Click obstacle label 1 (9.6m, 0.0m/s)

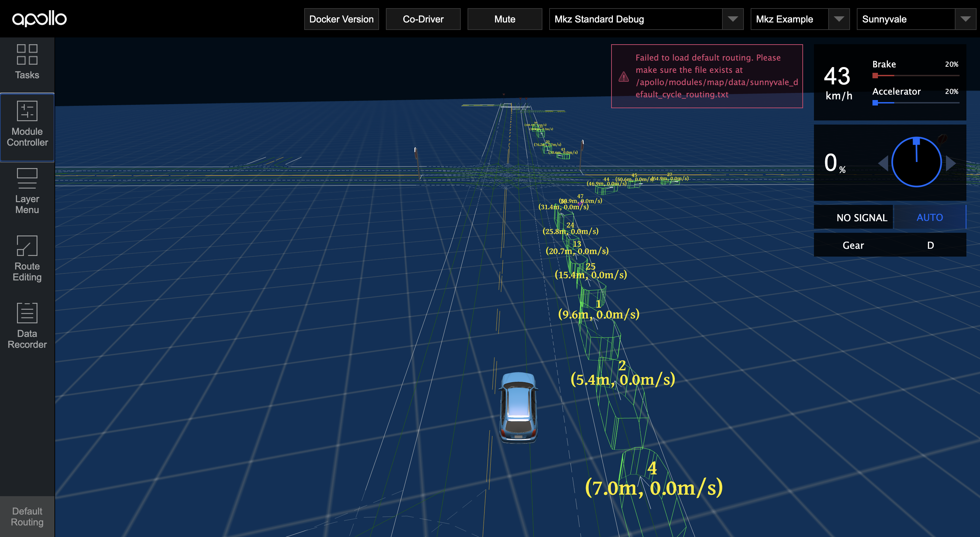click(x=599, y=310)
